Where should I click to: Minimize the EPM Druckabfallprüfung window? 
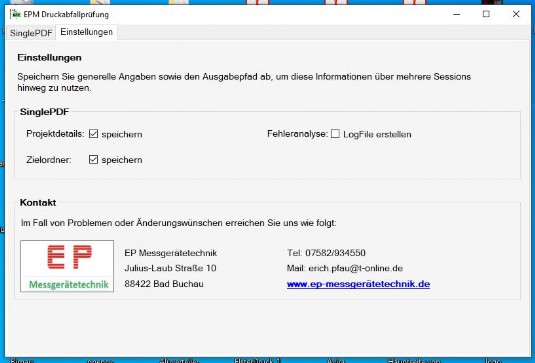[x=457, y=14]
